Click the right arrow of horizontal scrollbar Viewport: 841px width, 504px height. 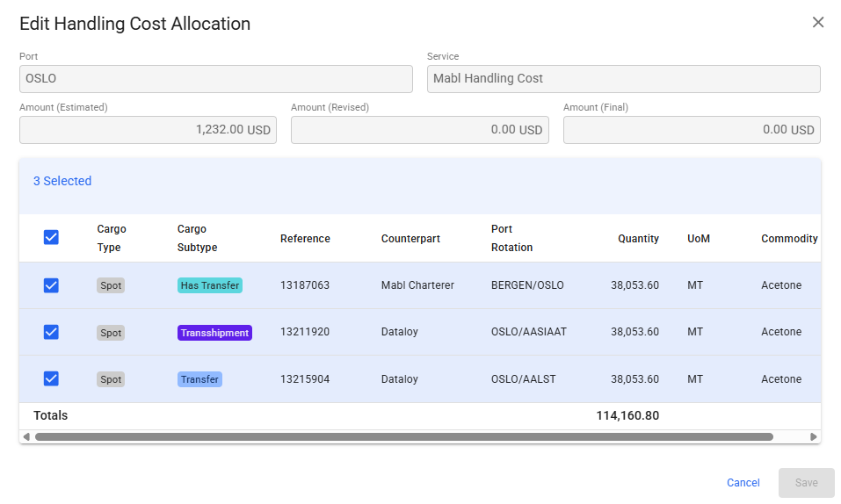(814, 436)
